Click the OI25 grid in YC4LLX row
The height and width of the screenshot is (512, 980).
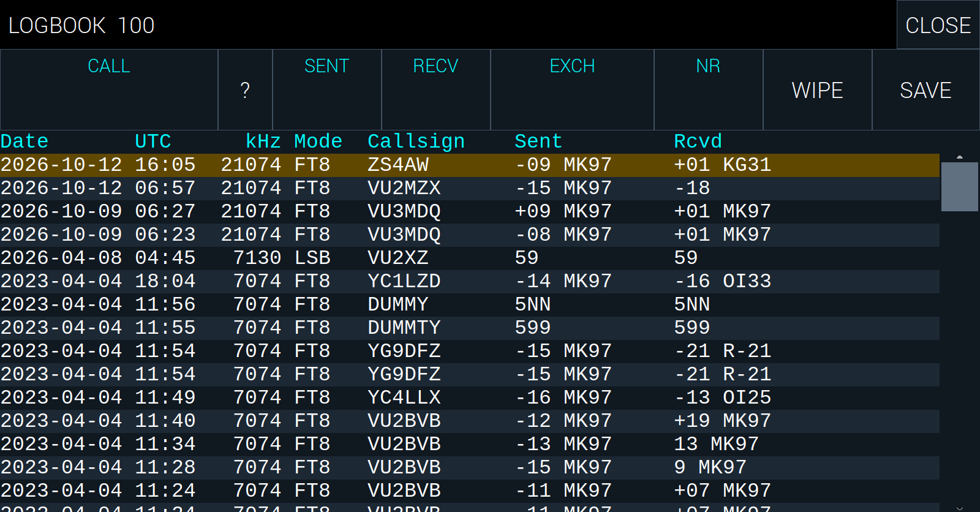click(747, 398)
